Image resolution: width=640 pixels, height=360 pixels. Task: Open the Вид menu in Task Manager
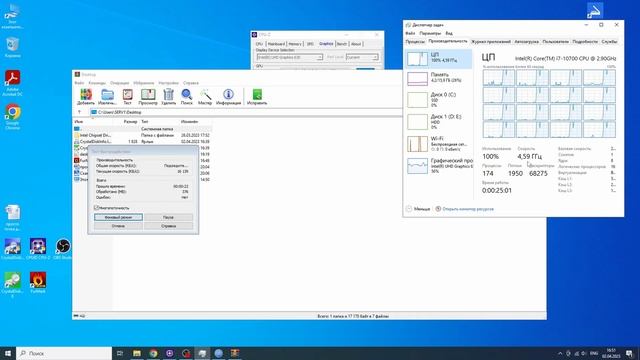pos(449,33)
